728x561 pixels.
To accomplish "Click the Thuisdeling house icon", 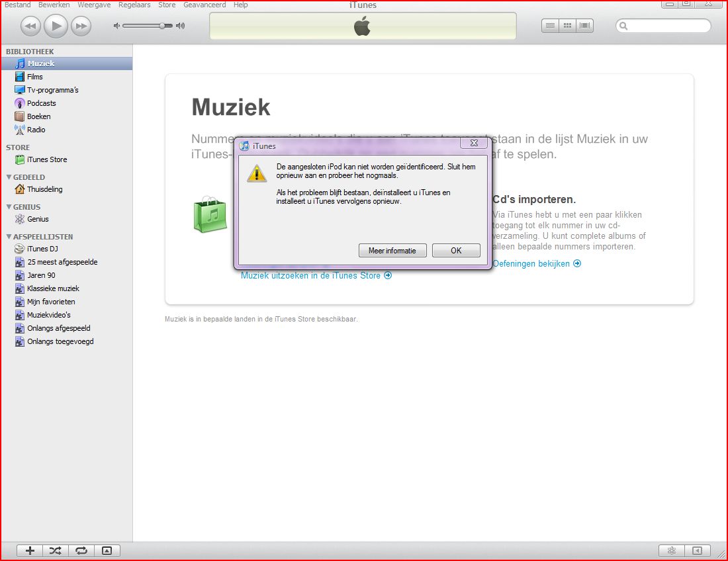I will point(19,189).
